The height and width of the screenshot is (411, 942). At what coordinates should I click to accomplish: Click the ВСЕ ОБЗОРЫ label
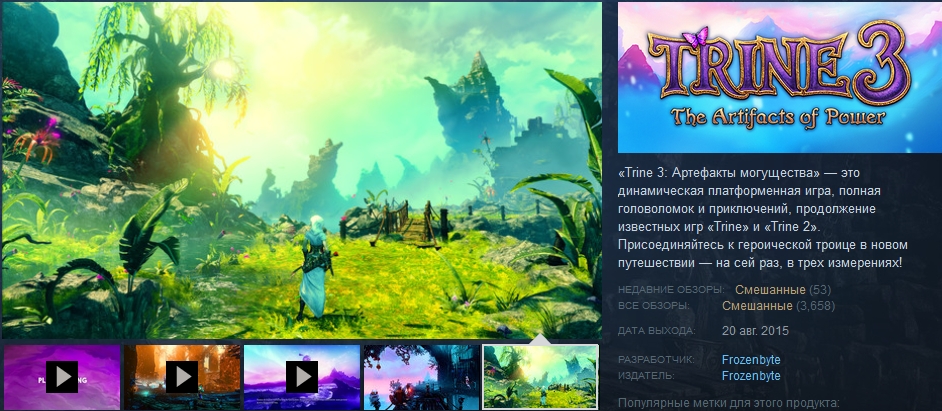pos(653,306)
